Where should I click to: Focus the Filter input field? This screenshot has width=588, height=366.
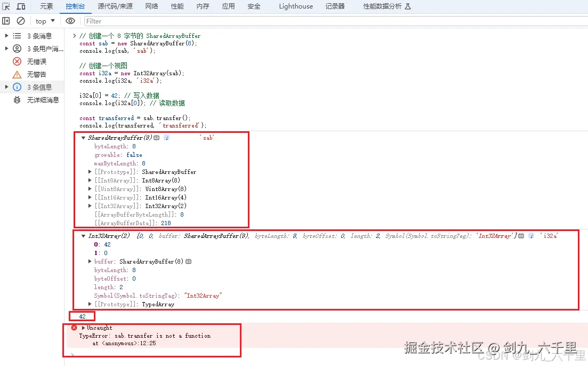pyautogui.click(x=336, y=21)
